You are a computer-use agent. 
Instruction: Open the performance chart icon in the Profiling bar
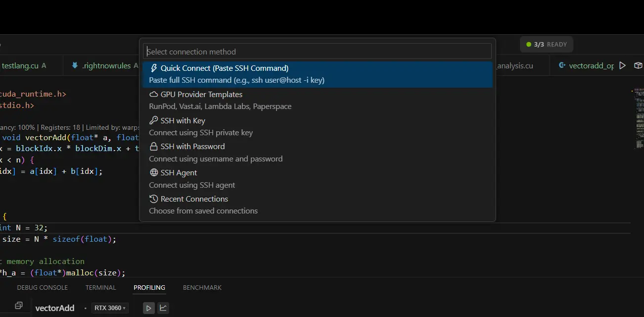(x=163, y=308)
